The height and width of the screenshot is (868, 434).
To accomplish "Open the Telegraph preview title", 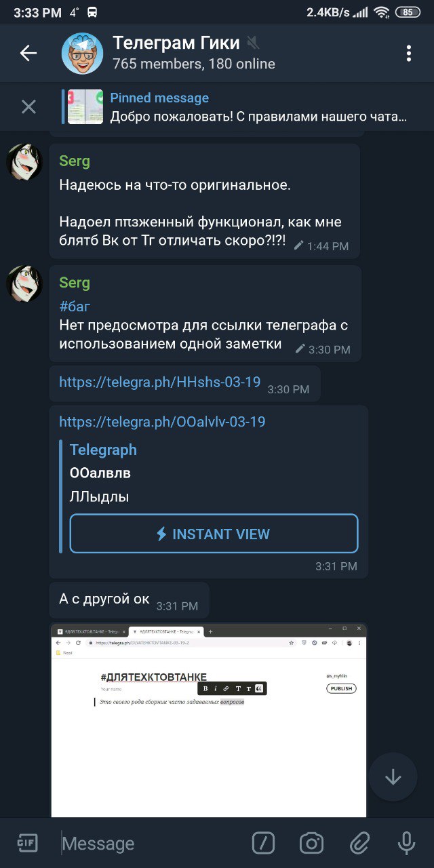I will 103,450.
